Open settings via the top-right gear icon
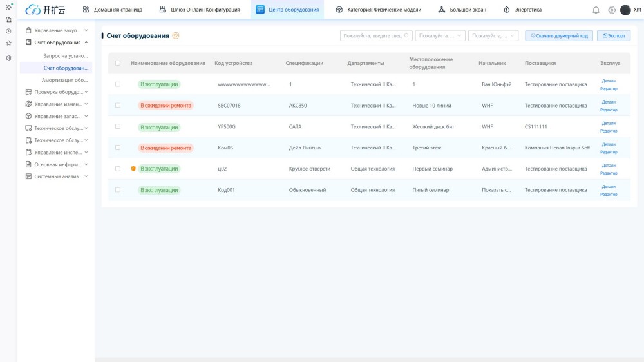 click(x=612, y=10)
